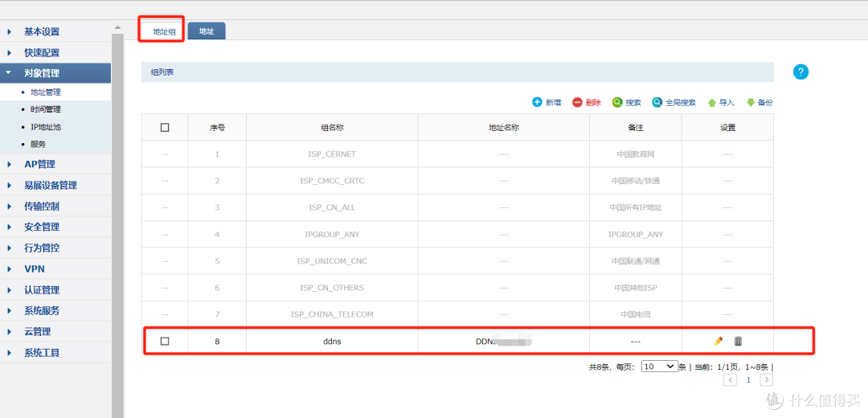Select 服务 in the sidebar
This screenshot has width=868, height=418.
click(x=39, y=144)
